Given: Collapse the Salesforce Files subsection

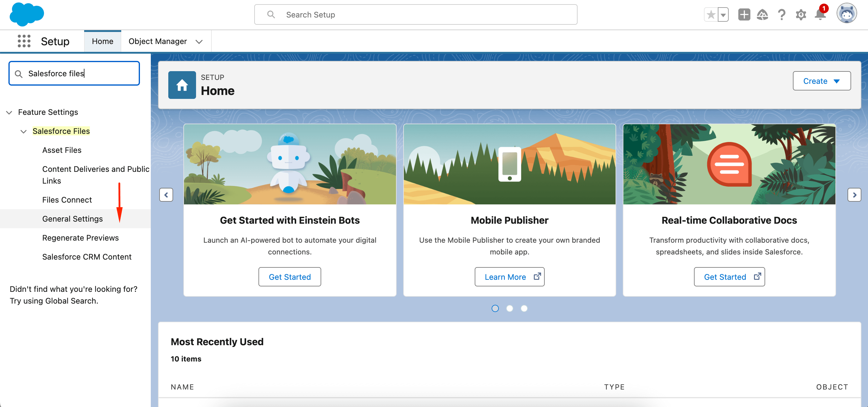Looking at the screenshot, I should pos(23,131).
